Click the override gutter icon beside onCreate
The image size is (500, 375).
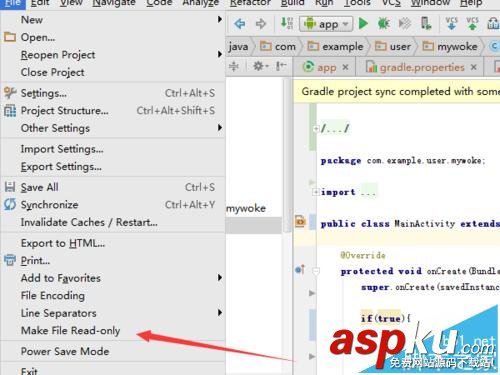coord(300,269)
